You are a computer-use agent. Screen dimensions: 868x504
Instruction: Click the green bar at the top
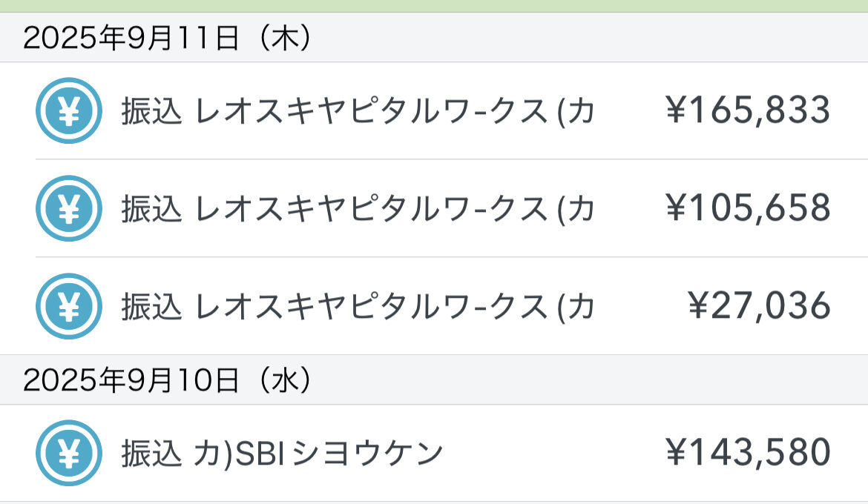tap(434, 5)
